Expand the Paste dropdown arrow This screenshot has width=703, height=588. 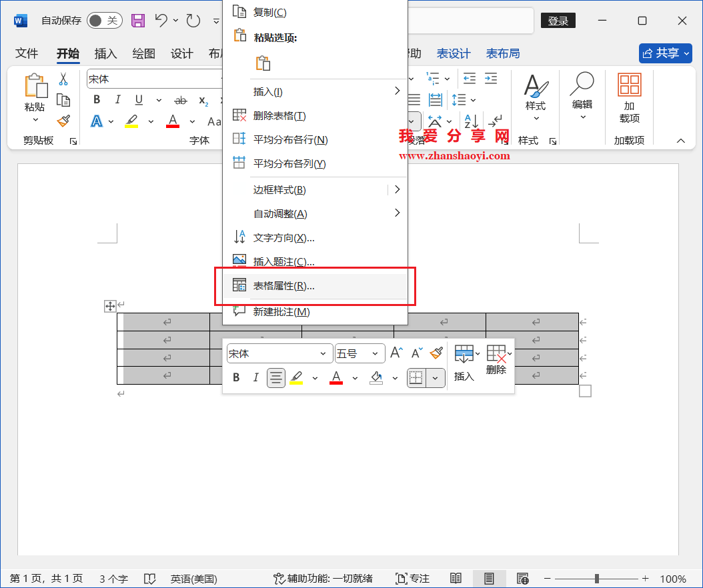(35, 120)
